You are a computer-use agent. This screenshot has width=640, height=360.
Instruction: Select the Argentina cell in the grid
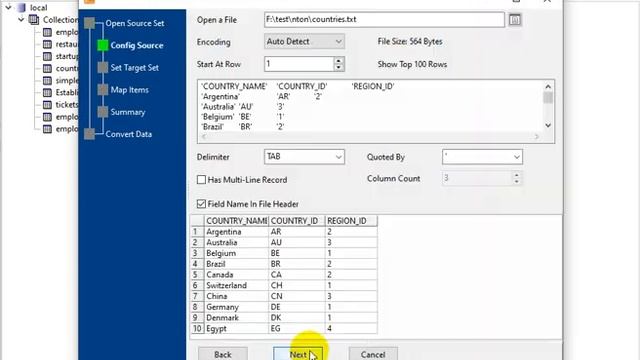tap(236, 232)
